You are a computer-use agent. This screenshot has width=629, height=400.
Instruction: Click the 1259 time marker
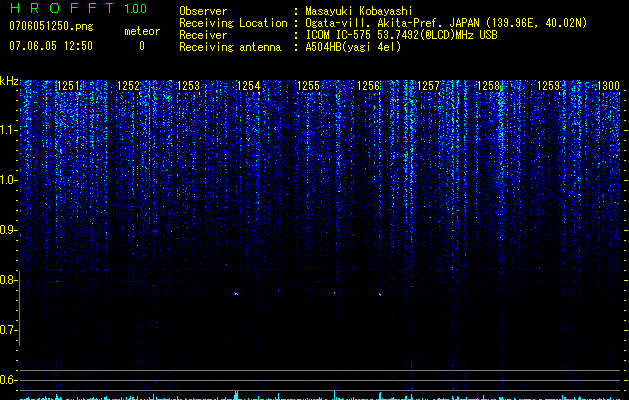click(x=548, y=86)
